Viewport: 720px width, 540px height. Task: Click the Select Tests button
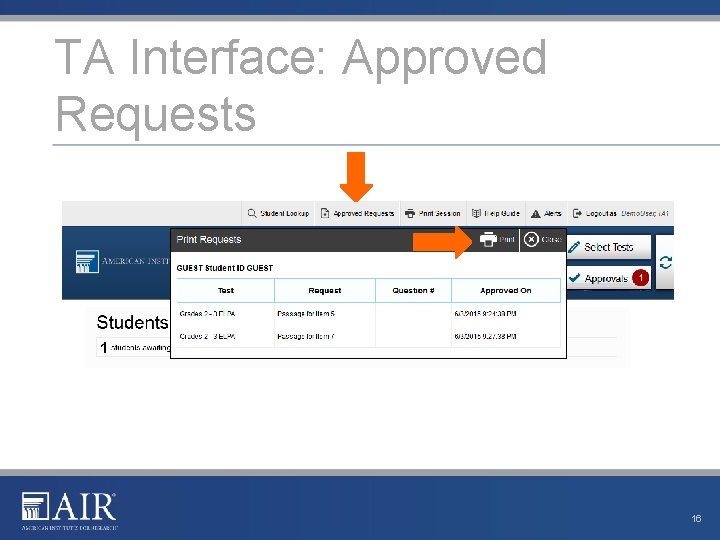pyautogui.click(x=609, y=248)
